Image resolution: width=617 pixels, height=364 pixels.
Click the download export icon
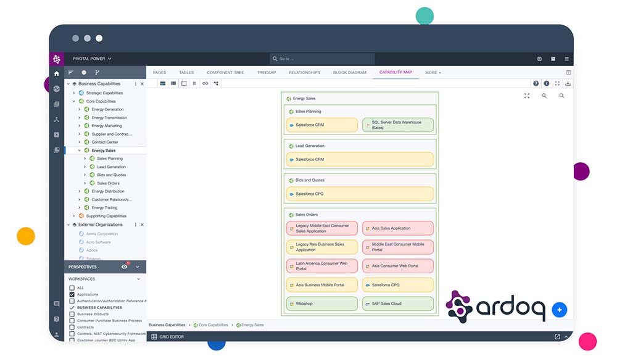pos(568,83)
